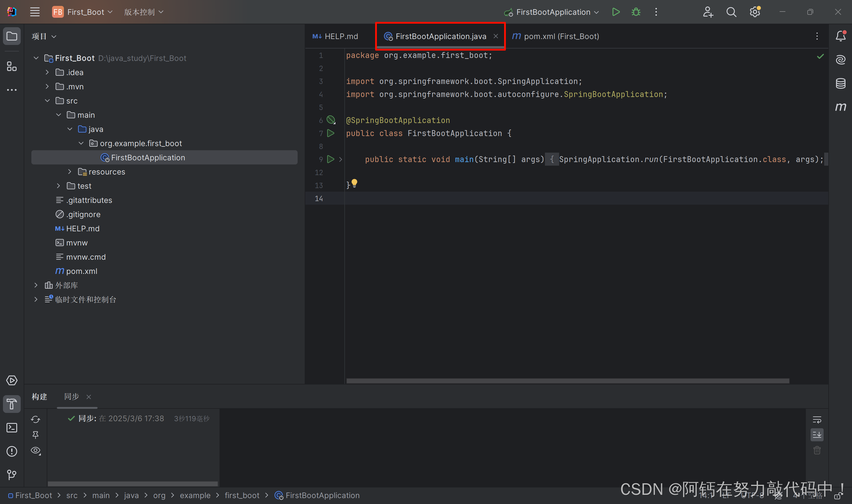Run FirstBootApplication with green play button
Viewport: 852px width, 504px height.
click(x=616, y=12)
